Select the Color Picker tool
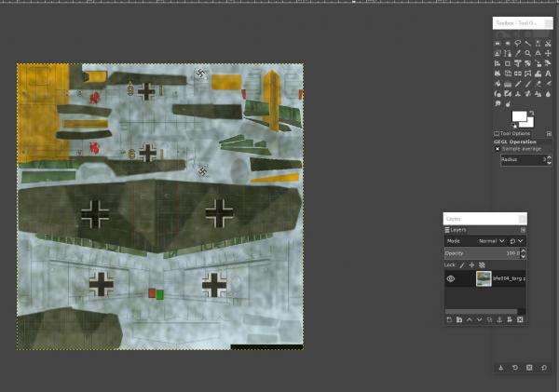This screenshot has height=392, width=559. point(518,53)
